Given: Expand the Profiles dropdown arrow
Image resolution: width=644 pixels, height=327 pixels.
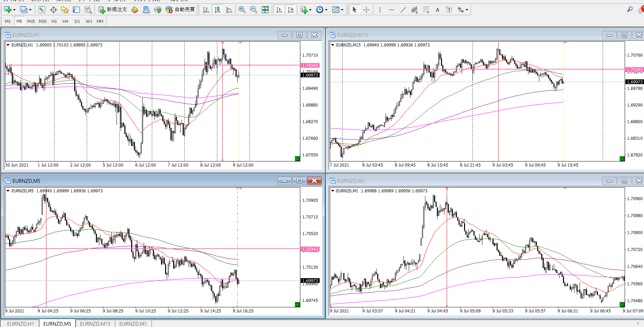Looking at the screenshot, I should click(30, 9).
